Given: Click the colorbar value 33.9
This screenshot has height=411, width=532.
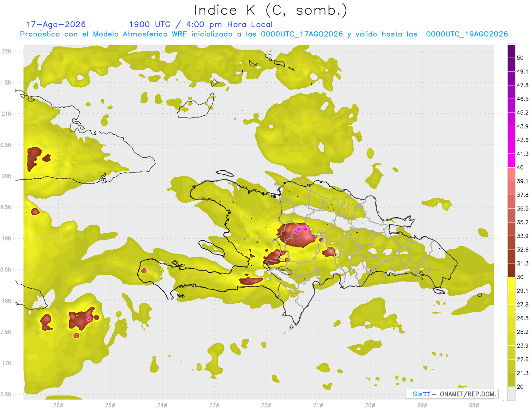Looking at the screenshot, I should (x=524, y=236).
